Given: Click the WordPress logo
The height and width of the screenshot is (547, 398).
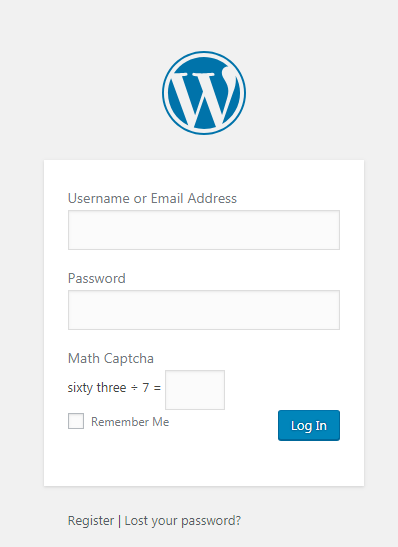Looking at the screenshot, I should [x=204, y=93].
